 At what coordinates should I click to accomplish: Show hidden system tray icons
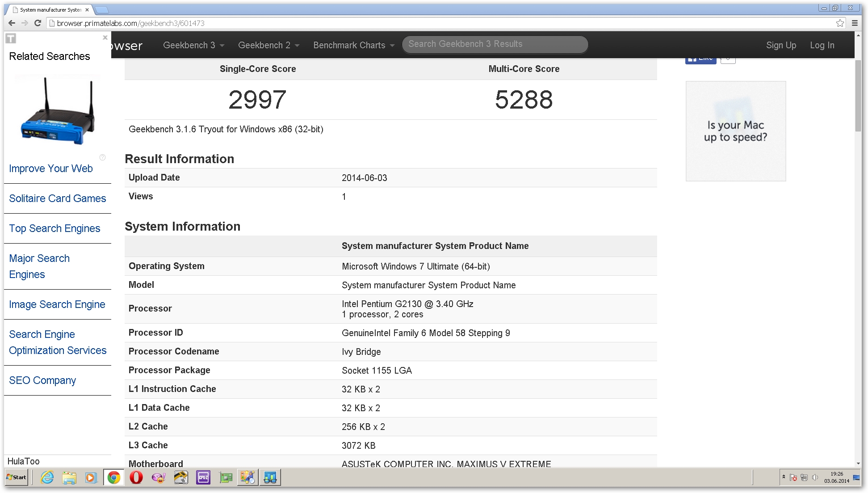(784, 477)
